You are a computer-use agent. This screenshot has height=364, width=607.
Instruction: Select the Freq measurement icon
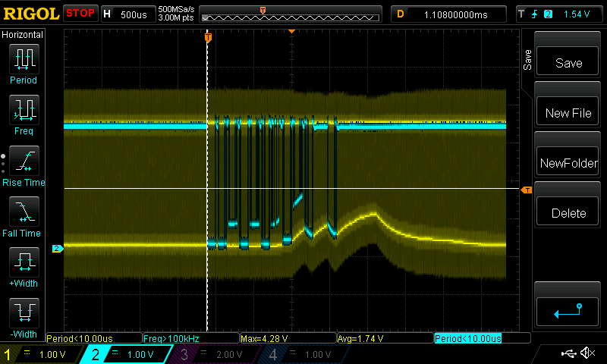point(24,110)
